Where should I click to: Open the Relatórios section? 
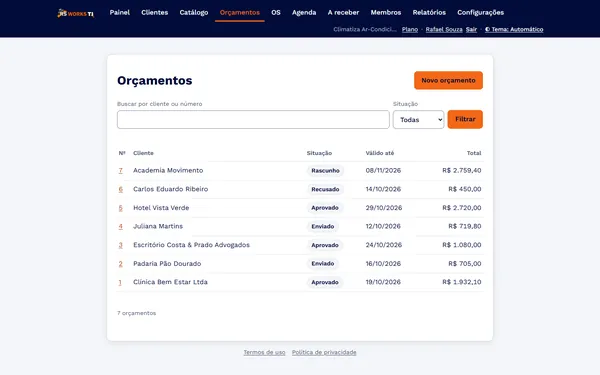click(x=429, y=13)
